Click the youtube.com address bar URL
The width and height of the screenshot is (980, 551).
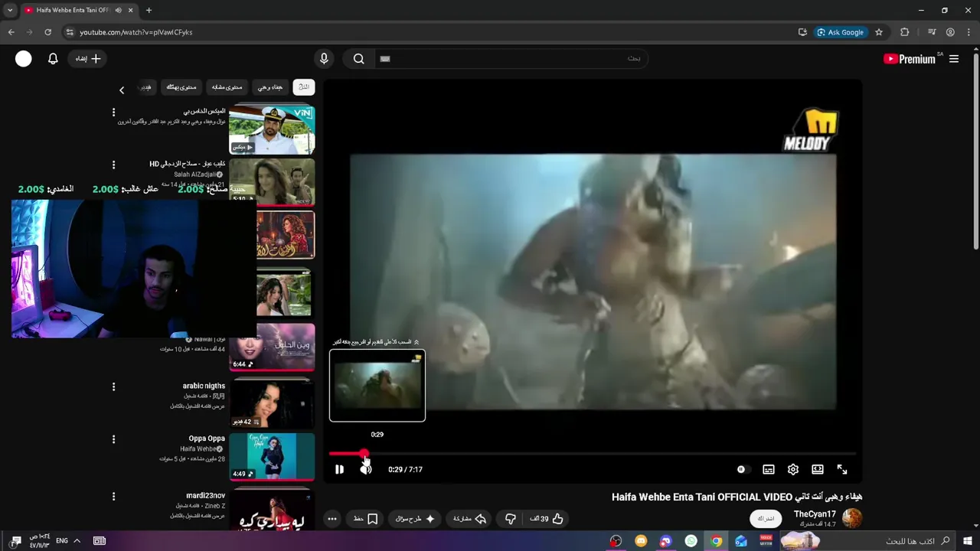pyautogui.click(x=136, y=32)
